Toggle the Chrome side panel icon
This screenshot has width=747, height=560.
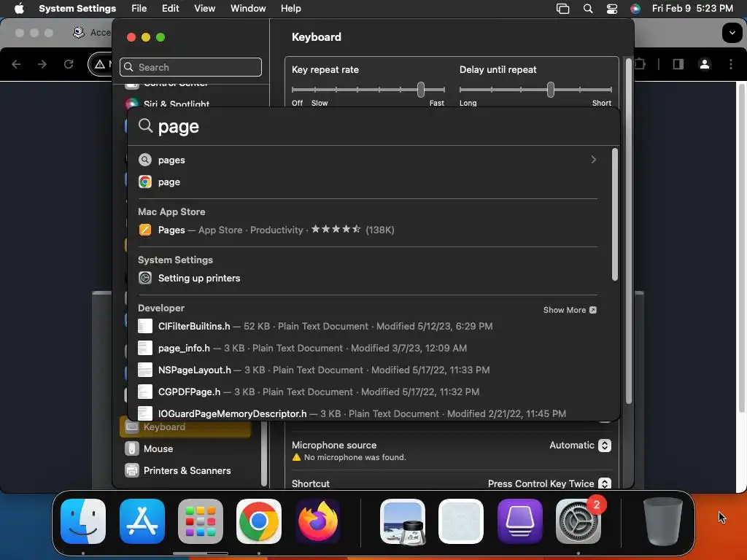[678, 64]
